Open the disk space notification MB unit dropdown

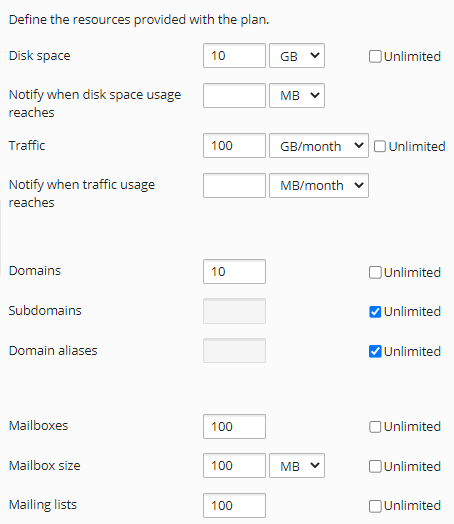coord(297,96)
